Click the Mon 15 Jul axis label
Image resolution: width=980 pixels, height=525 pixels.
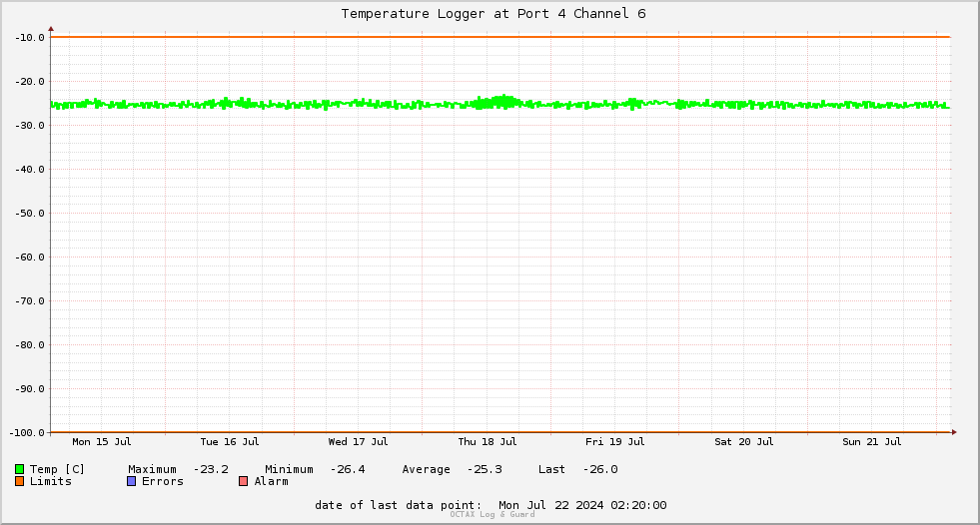pyautogui.click(x=102, y=442)
